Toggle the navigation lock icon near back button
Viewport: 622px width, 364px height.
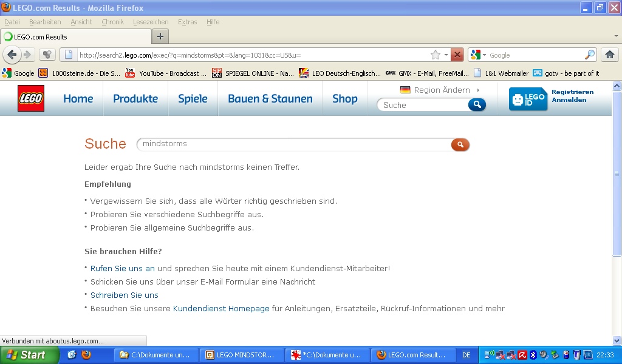pyautogui.click(x=47, y=54)
